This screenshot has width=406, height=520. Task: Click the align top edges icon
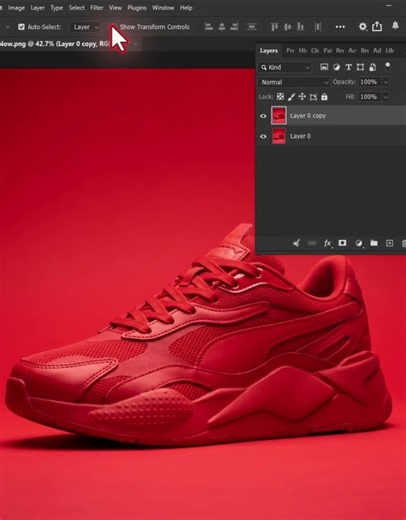[274, 27]
